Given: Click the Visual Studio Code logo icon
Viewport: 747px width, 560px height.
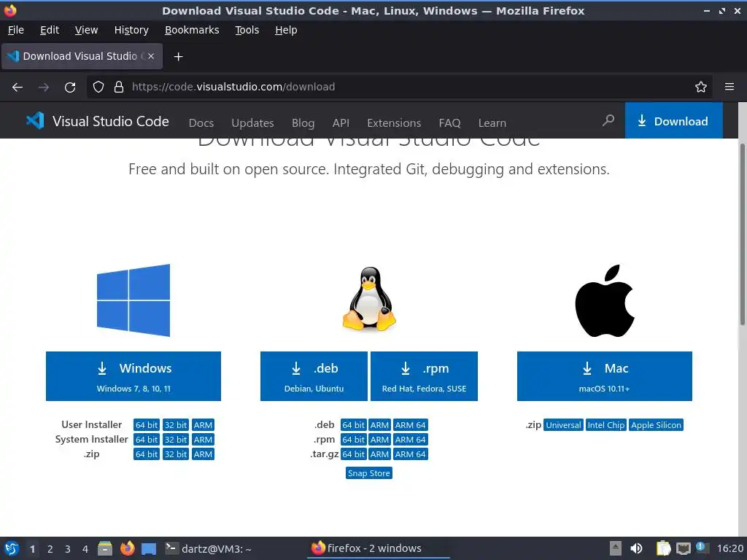Looking at the screenshot, I should 35,121.
